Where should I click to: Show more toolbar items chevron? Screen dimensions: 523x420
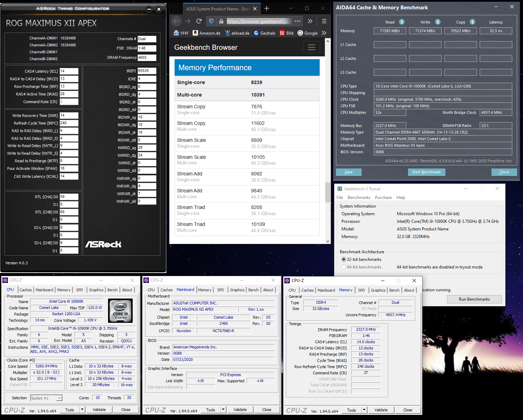(310, 21)
